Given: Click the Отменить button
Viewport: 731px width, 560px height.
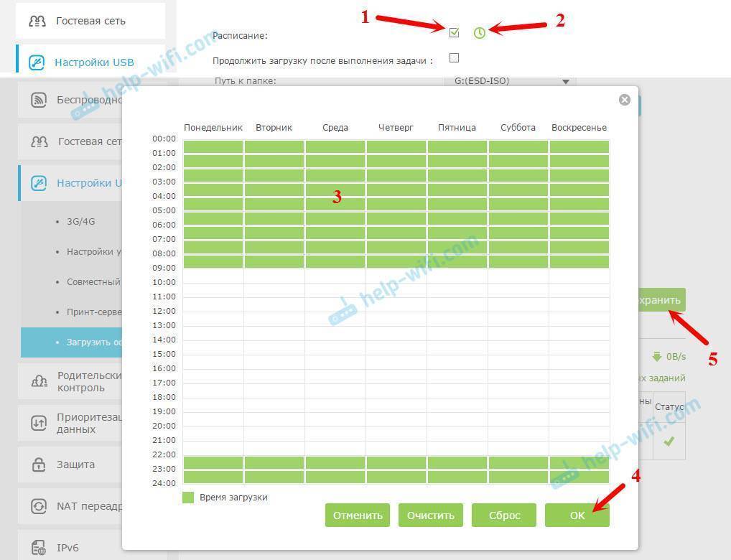Looking at the screenshot, I should (x=358, y=515).
